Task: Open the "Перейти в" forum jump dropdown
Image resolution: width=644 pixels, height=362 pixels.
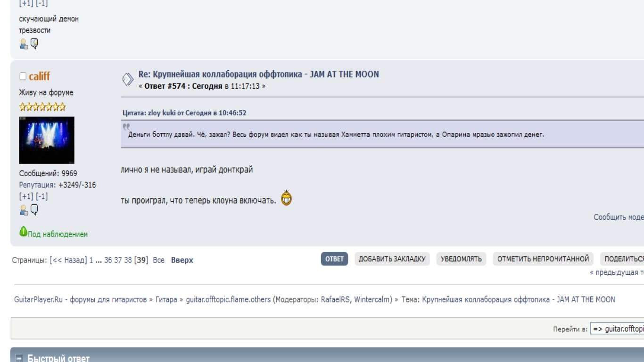Action: click(x=617, y=329)
